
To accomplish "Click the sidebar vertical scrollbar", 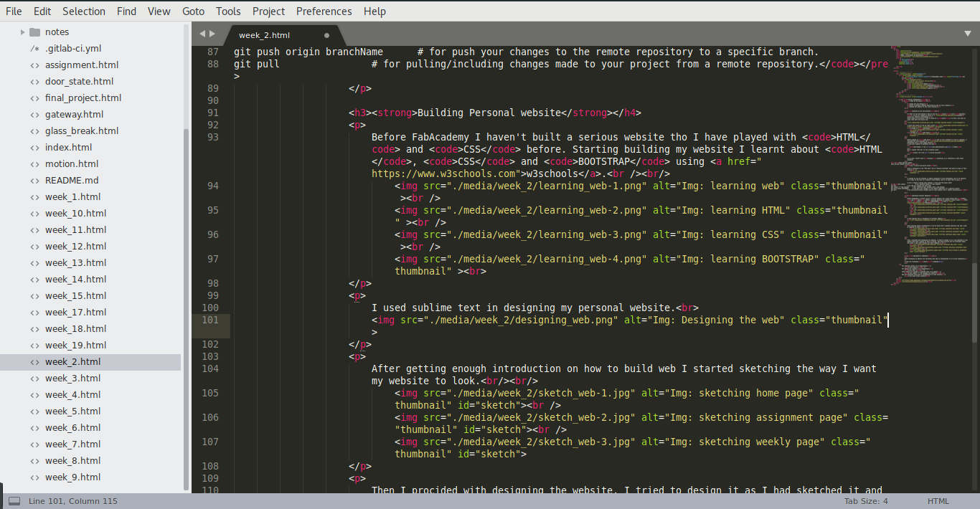I will [187, 310].
